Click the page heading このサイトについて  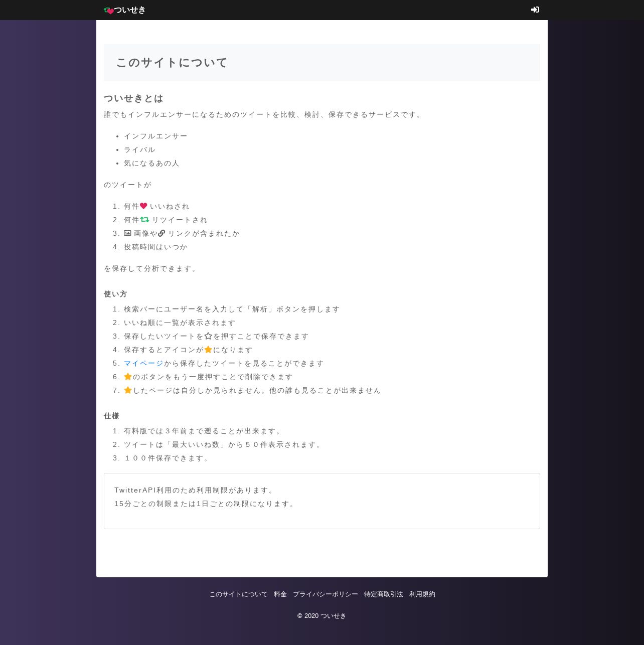[x=172, y=62]
